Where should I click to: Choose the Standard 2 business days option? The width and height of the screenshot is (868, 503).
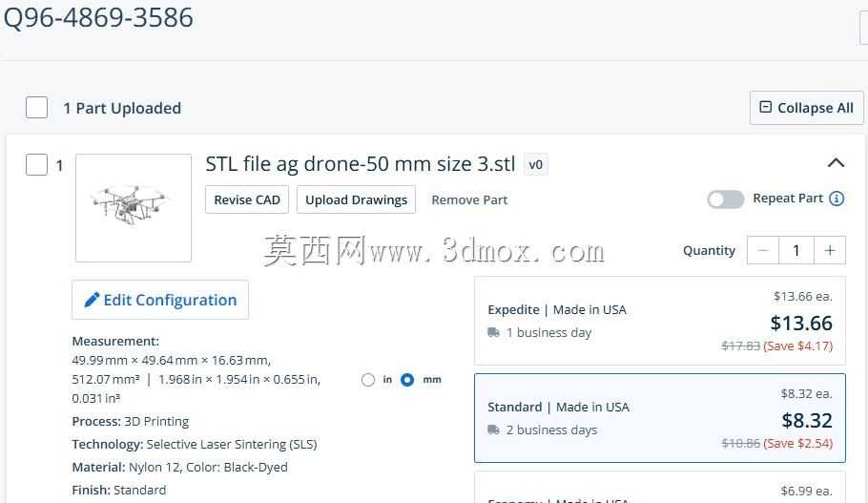(660, 418)
